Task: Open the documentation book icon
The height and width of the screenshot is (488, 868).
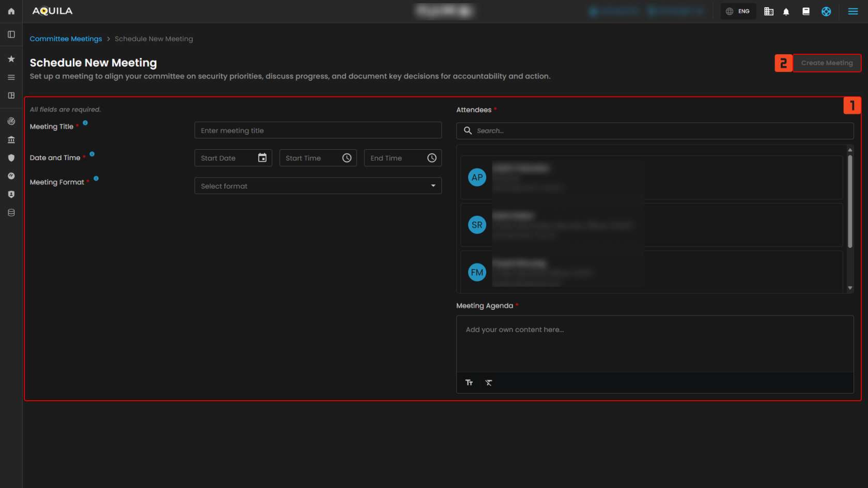Action: click(x=805, y=11)
